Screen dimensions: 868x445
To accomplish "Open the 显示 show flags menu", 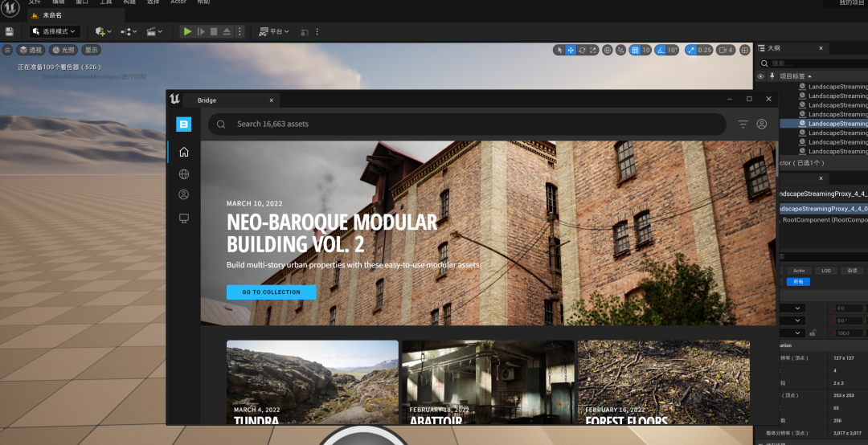I will 92,50.
